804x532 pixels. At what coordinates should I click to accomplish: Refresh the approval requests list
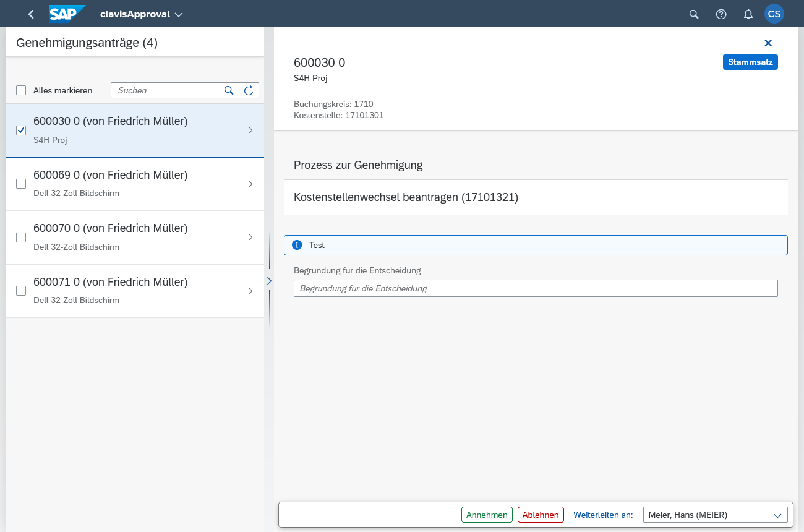click(249, 90)
